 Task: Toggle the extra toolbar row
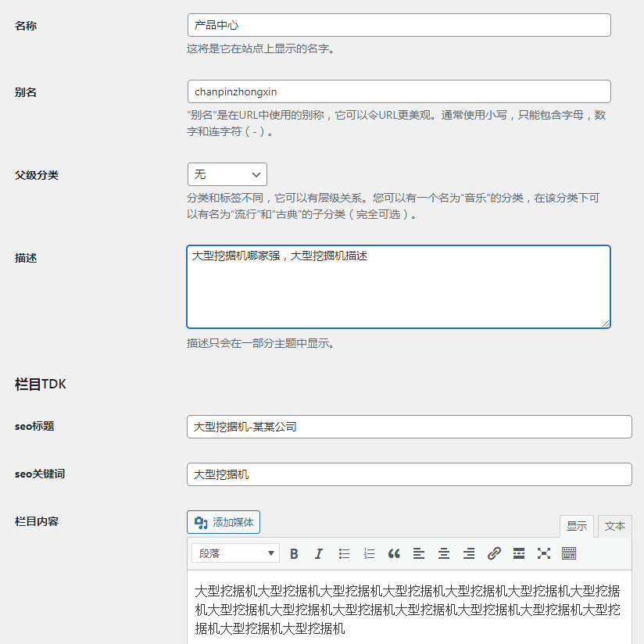(x=569, y=553)
